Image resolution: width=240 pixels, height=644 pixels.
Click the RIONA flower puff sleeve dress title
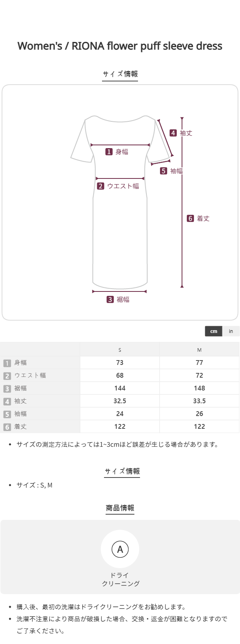[x=120, y=46]
